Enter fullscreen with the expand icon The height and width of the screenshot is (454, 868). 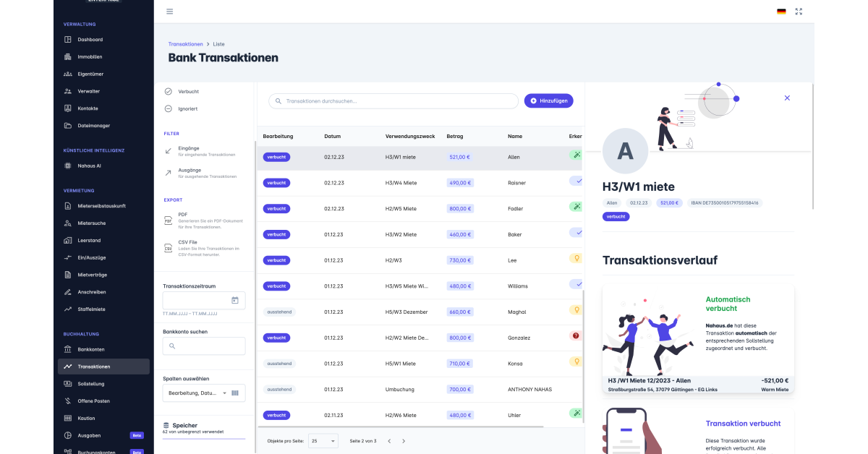tap(799, 12)
